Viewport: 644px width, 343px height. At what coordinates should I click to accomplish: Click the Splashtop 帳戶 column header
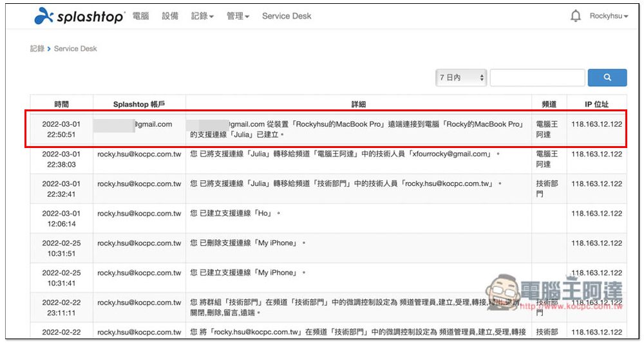click(x=139, y=104)
